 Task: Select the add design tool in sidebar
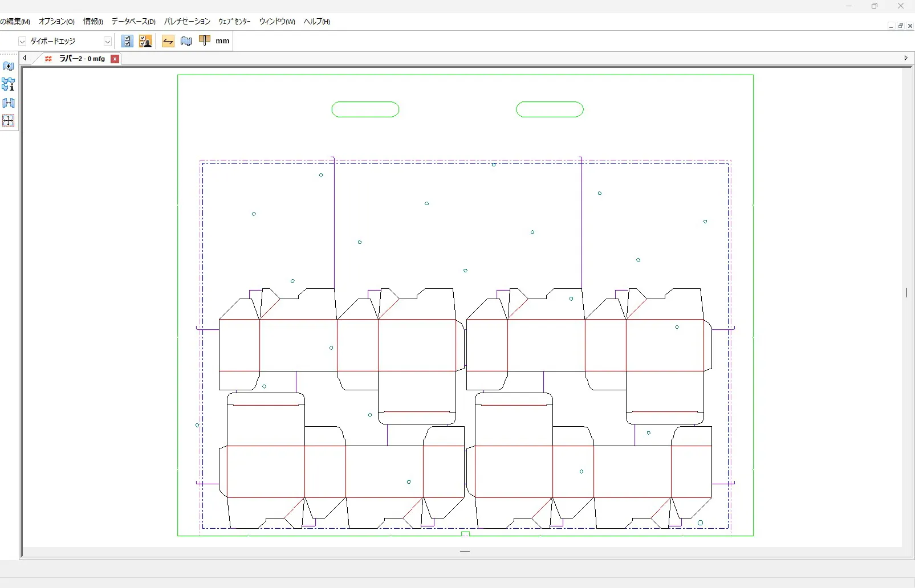click(9, 66)
